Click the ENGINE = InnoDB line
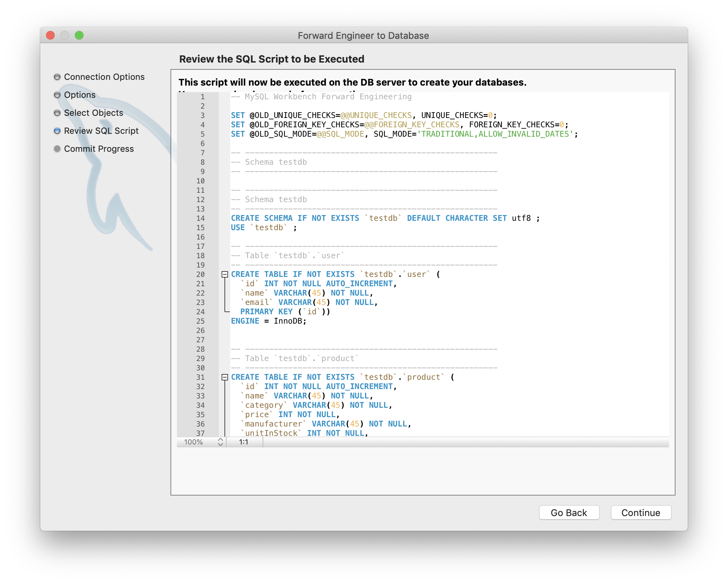 [268, 321]
